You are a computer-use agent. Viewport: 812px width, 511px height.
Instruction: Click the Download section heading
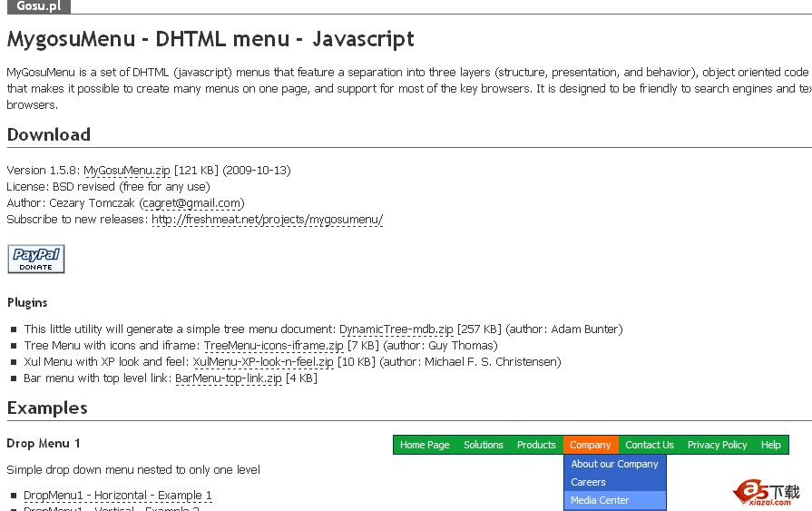[49, 134]
